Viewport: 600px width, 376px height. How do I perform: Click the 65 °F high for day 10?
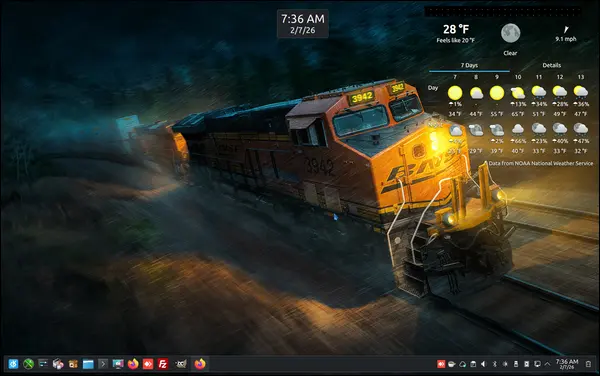click(518, 114)
